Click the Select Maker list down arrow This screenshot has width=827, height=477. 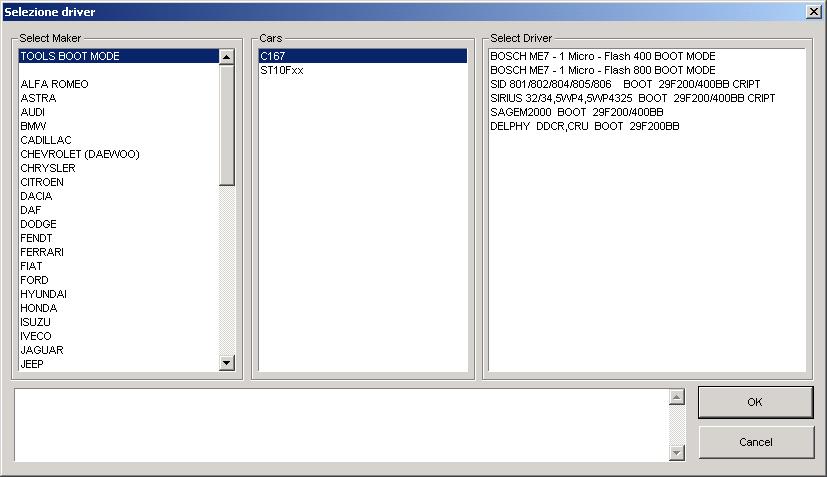tap(226, 362)
